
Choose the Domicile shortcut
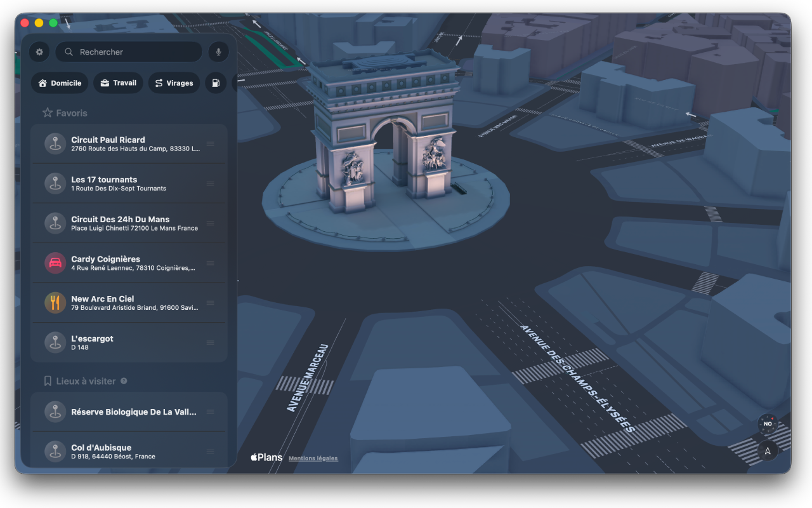click(x=60, y=83)
